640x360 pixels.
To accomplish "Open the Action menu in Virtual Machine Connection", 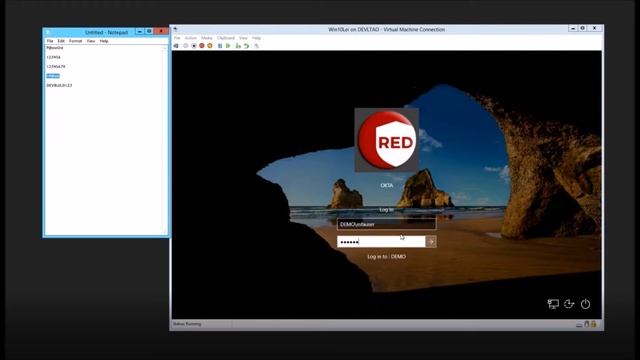I will pyautogui.click(x=191, y=38).
